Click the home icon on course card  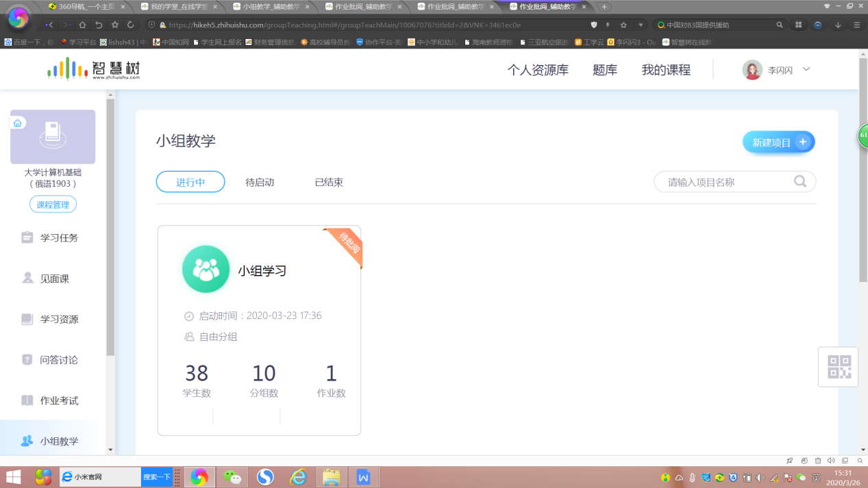point(18,123)
